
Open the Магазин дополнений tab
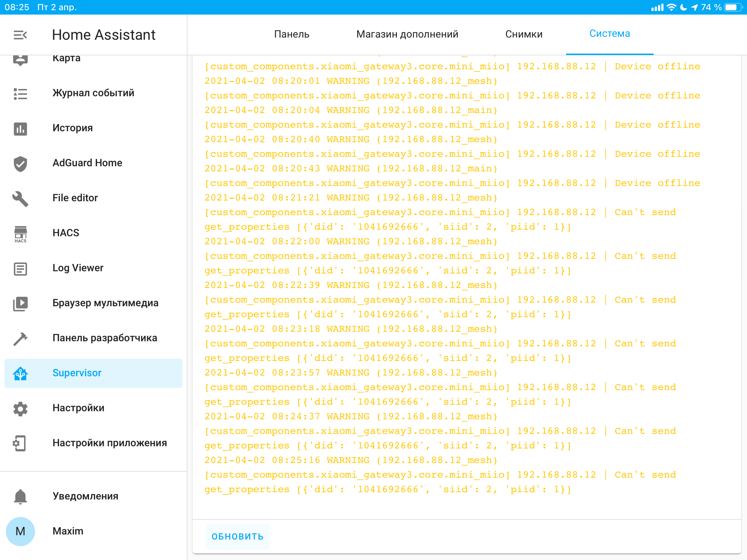pos(407,34)
